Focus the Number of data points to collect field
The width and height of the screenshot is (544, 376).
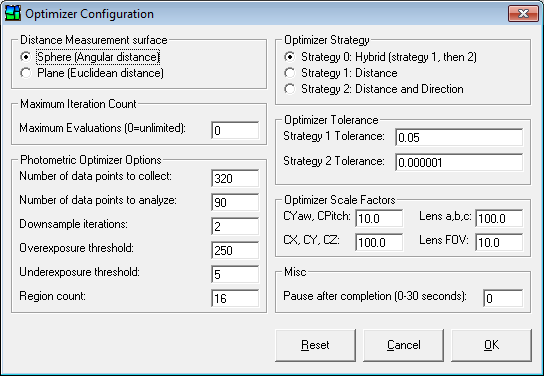coord(235,178)
